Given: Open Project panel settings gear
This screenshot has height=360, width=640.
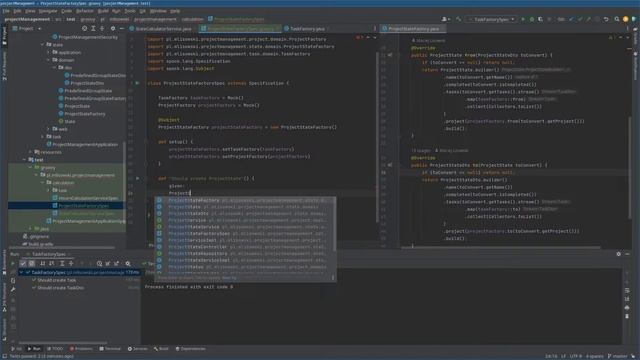Looking at the screenshot, I should click(113, 29).
